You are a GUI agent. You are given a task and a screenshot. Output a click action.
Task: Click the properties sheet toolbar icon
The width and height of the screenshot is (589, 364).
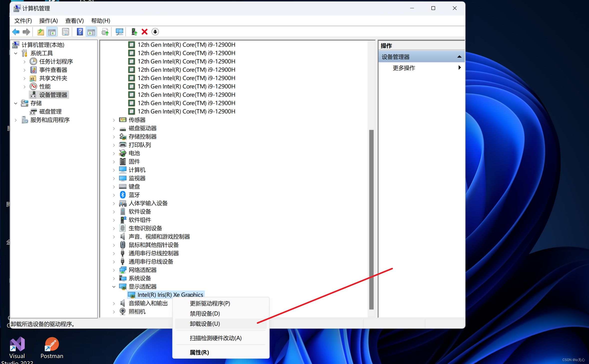click(x=65, y=32)
